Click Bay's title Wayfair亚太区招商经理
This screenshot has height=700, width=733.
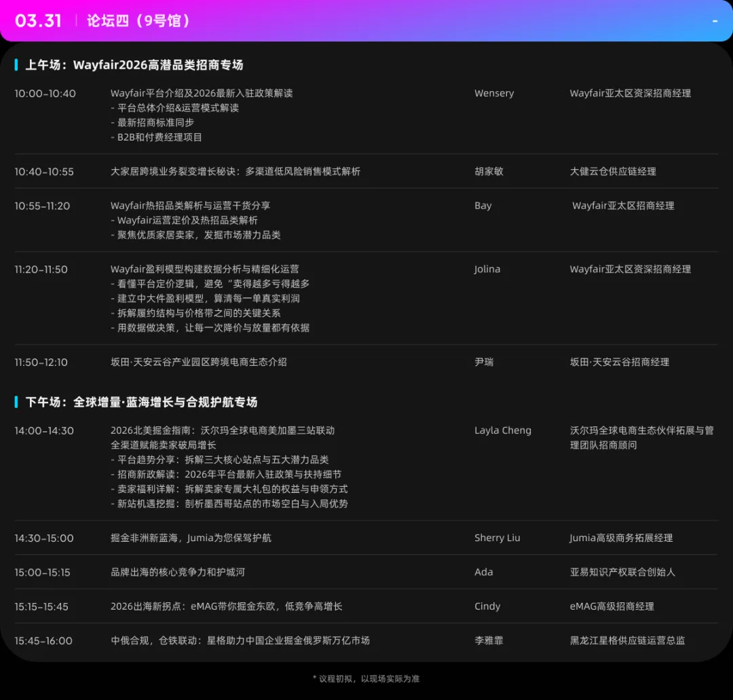[x=623, y=206]
